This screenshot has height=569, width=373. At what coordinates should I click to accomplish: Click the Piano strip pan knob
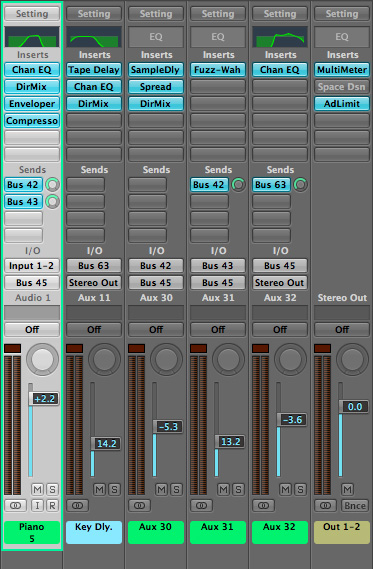click(x=42, y=359)
